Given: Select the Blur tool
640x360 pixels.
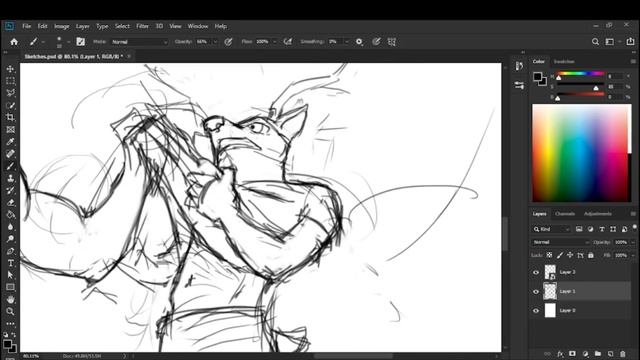Looking at the screenshot, I should pos(11,227).
